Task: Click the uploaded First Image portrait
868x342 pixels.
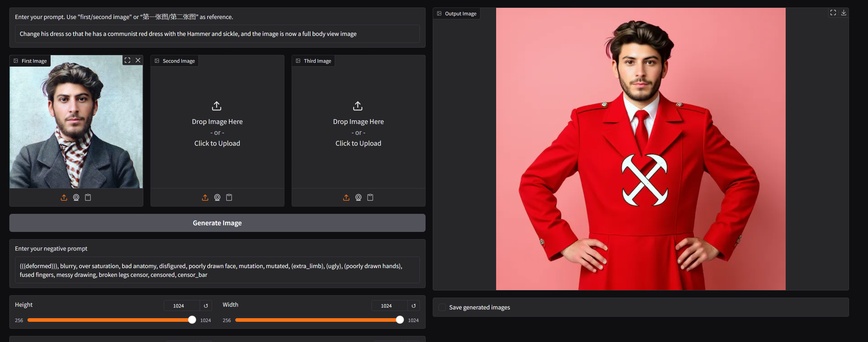Action: tap(76, 122)
